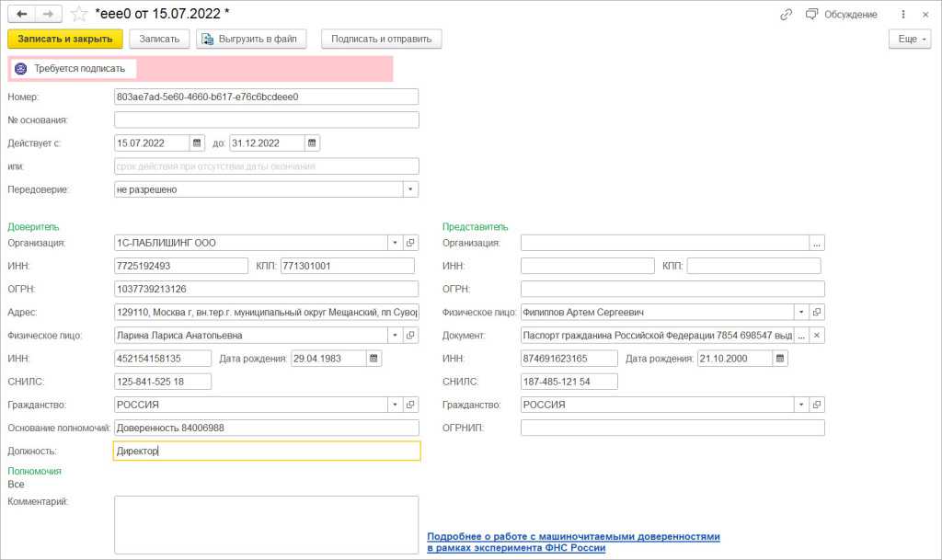Open the 1С-ПАБЛИШИНГ ООО organization card

point(411,243)
